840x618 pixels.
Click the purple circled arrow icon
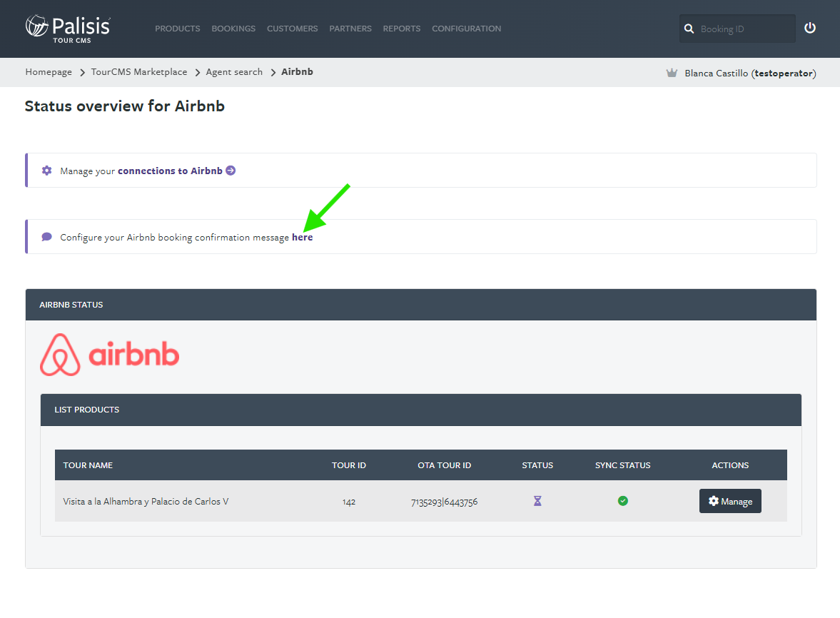pyautogui.click(x=231, y=171)
